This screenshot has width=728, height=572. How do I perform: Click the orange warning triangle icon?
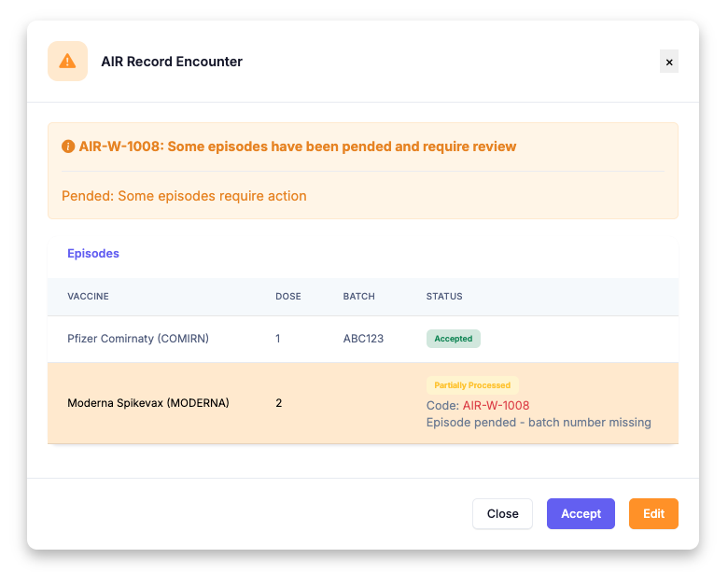coord(67,62)
